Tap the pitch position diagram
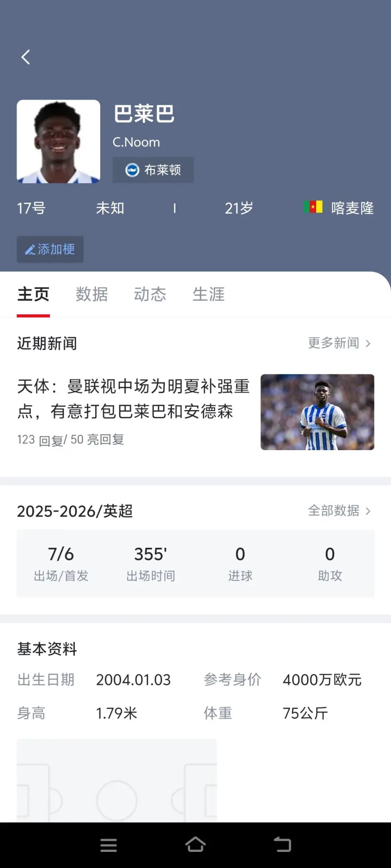Image resolution: width=391 pixels, height=868 pixels. pos(117,780)
